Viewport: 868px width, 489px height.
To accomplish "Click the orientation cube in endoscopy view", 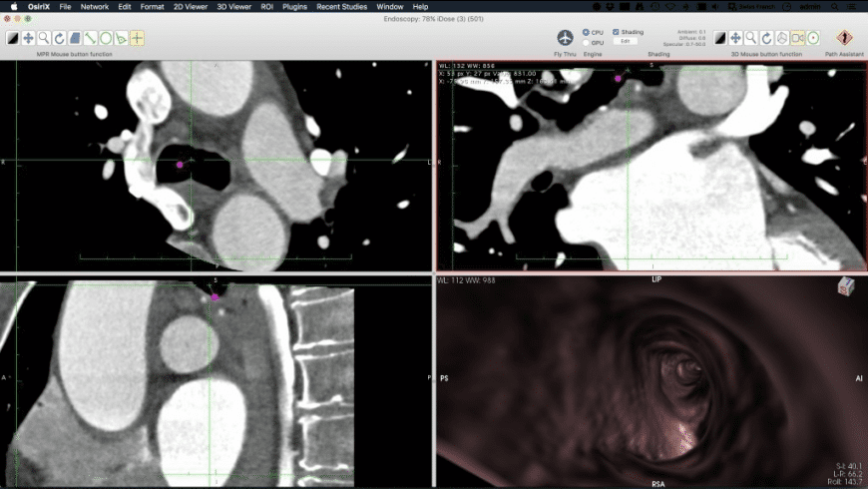I will coord(845,286).
